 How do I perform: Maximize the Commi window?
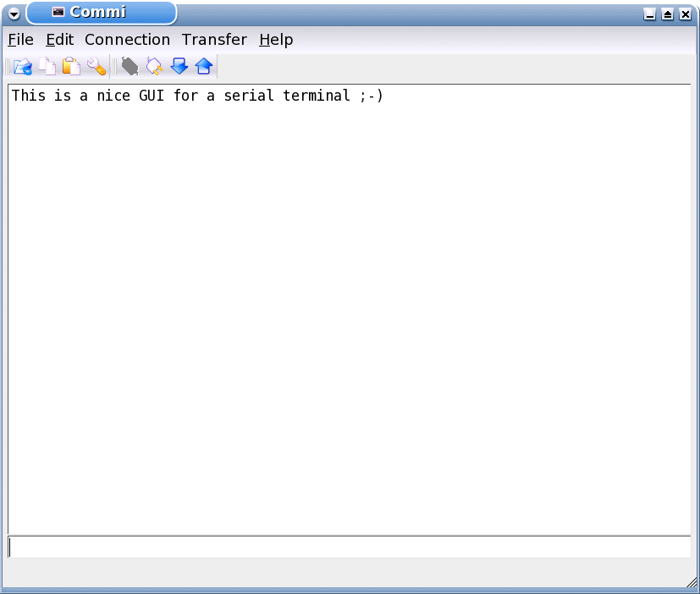[667, 14]
